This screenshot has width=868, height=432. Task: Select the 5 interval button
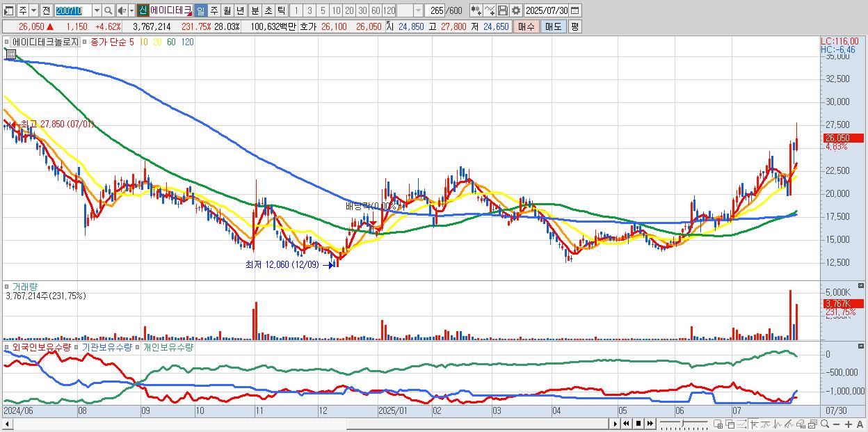click(x=323, y=10)
